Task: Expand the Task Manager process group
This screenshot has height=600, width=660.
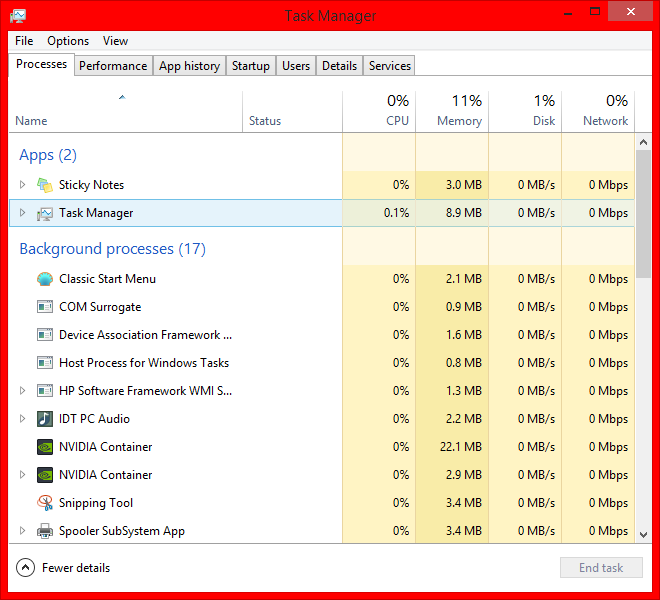Action: pyautogui.click(x=22, y=213)
